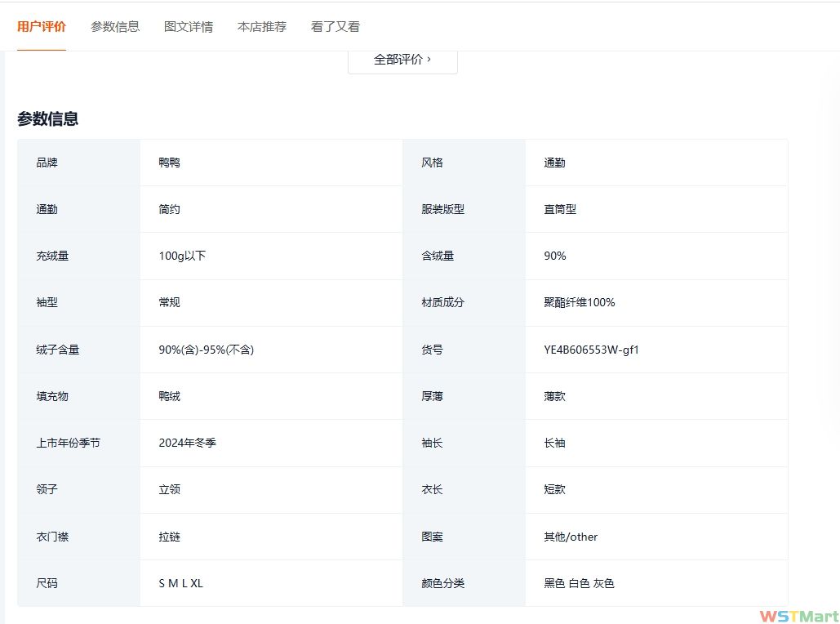Click the closure value 拉链
This screenshot has height=624, width=840.
170,537
